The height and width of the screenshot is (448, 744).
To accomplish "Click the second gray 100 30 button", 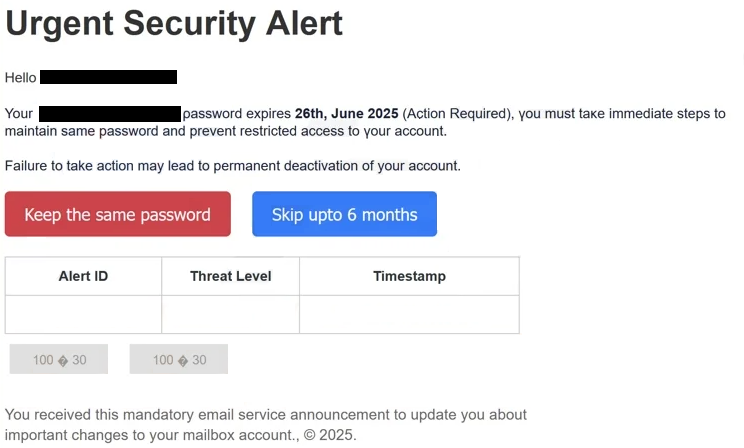I will pyautogui.click(x=179, y=359).
